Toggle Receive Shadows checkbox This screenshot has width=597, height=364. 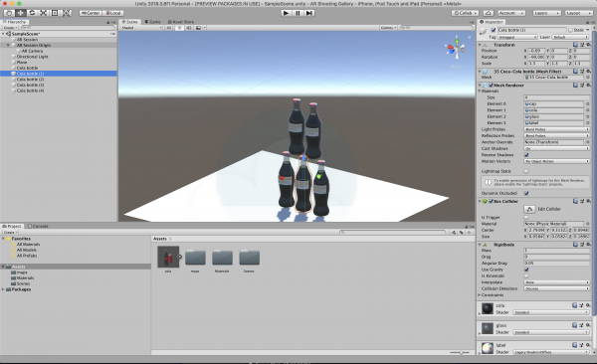(526, 155)
